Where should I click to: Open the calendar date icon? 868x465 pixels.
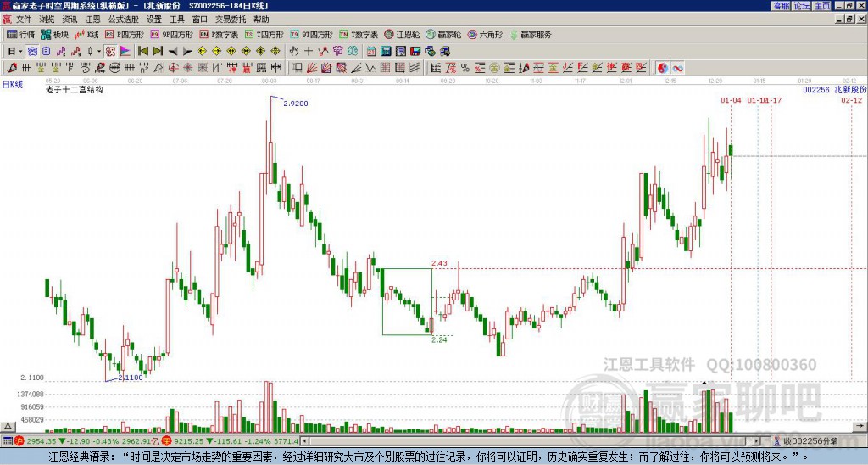pyautogui.click(x=371, y=51)
